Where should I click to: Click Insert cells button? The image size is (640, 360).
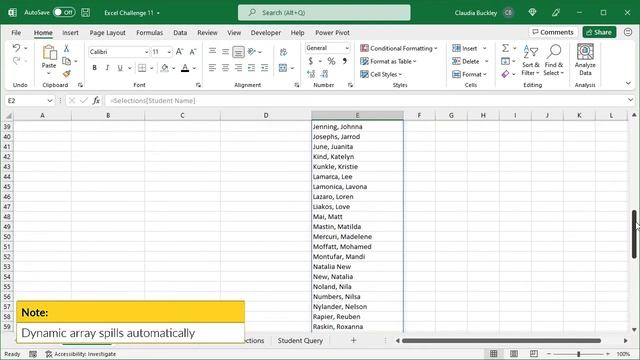coord(465,48)
